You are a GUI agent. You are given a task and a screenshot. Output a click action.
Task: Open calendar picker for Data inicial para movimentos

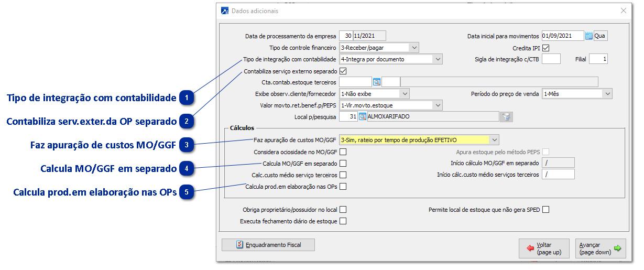pos(588,36)
